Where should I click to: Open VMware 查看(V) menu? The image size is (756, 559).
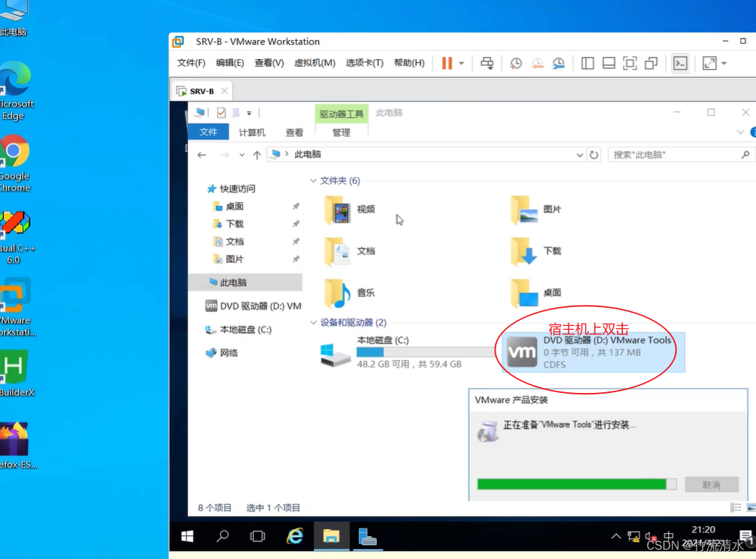tap(269, 63)
